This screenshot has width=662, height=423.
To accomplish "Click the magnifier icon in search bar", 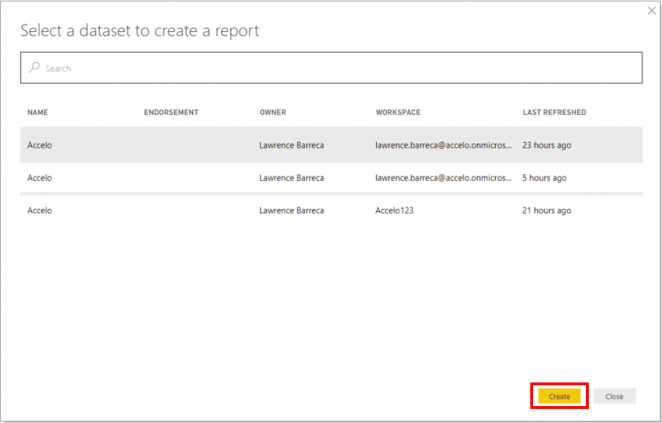I will (34, 68).
